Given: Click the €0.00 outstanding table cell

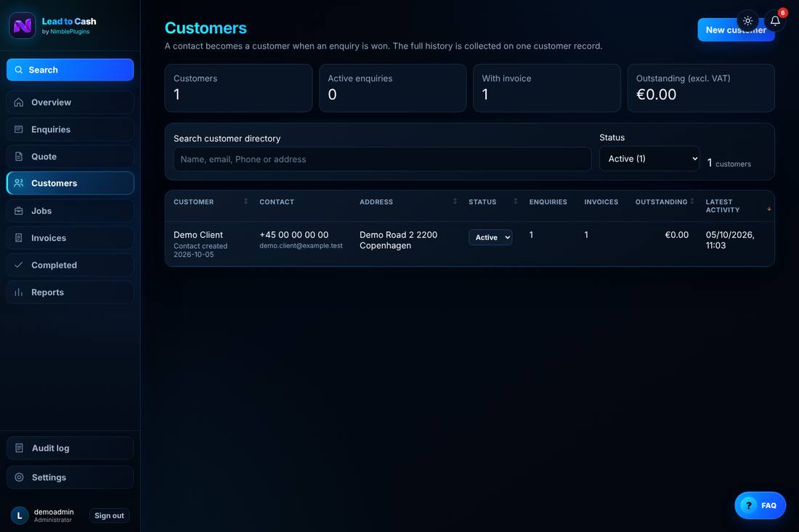Looking at the screenshot, I should [x=677, y=234].
